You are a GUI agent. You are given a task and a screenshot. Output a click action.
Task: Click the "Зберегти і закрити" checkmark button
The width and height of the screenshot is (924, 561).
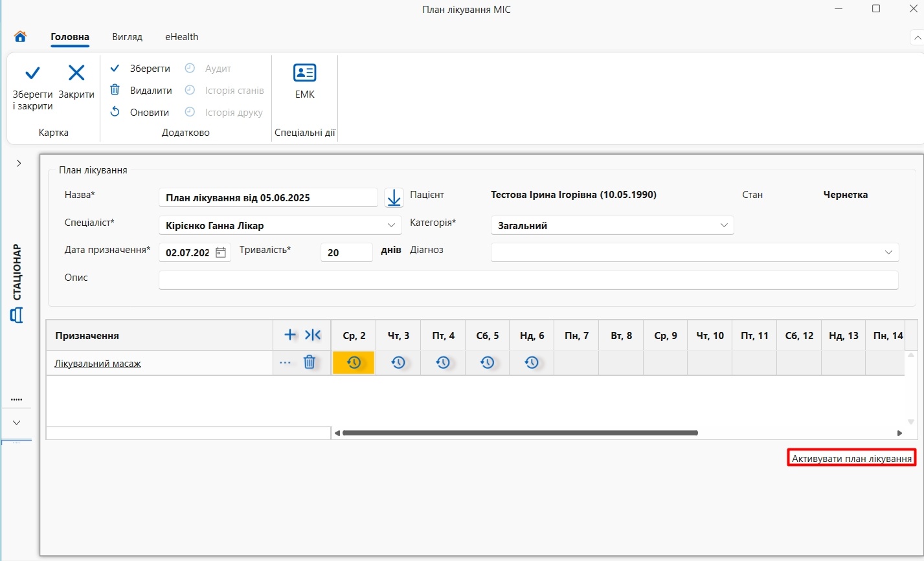pyautogui.click(x=32, y=88)
